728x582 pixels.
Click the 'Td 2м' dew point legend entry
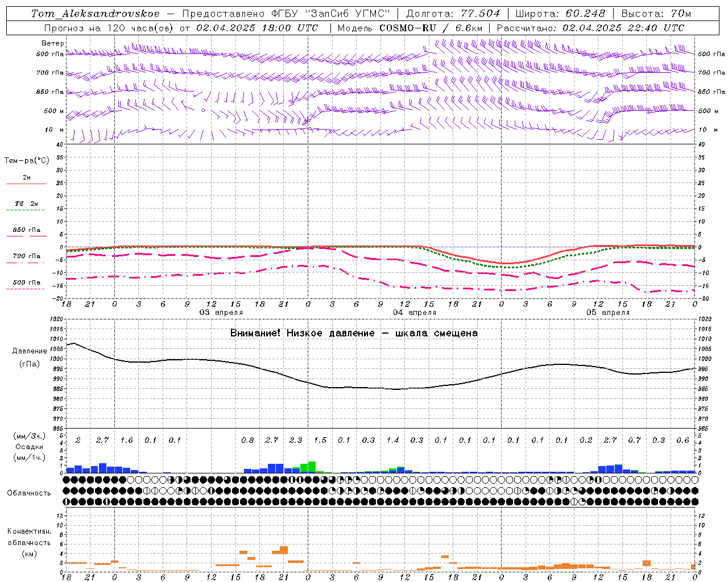(26, 203)
